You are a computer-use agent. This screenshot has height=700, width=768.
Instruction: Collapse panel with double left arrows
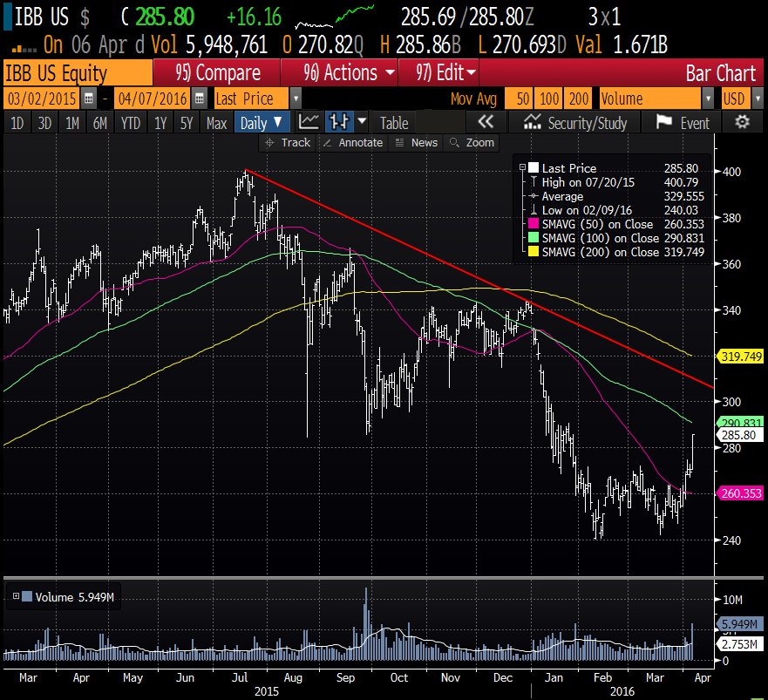(x=486, y=122)
